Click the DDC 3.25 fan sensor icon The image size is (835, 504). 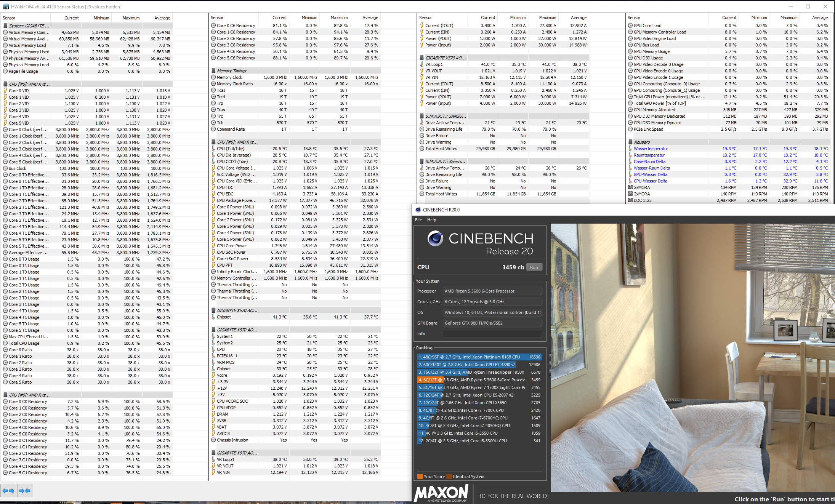[630, 200]
